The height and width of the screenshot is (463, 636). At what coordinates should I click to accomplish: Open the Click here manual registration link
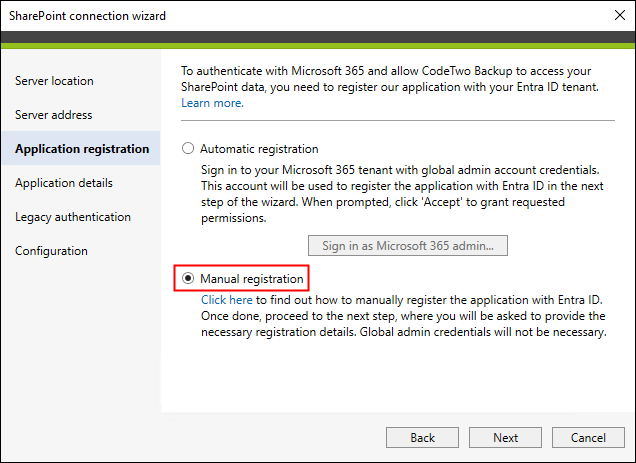[x=226, y=300]
